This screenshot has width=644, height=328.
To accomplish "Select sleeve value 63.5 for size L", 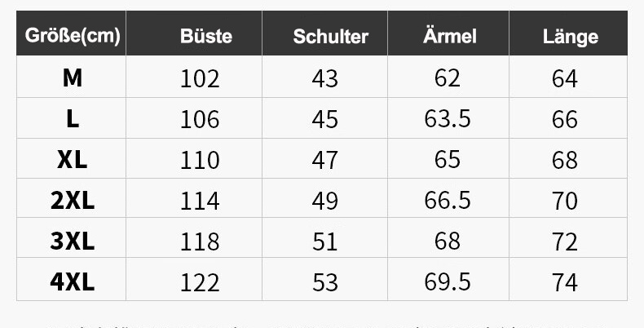I will [x=448, y=119].
